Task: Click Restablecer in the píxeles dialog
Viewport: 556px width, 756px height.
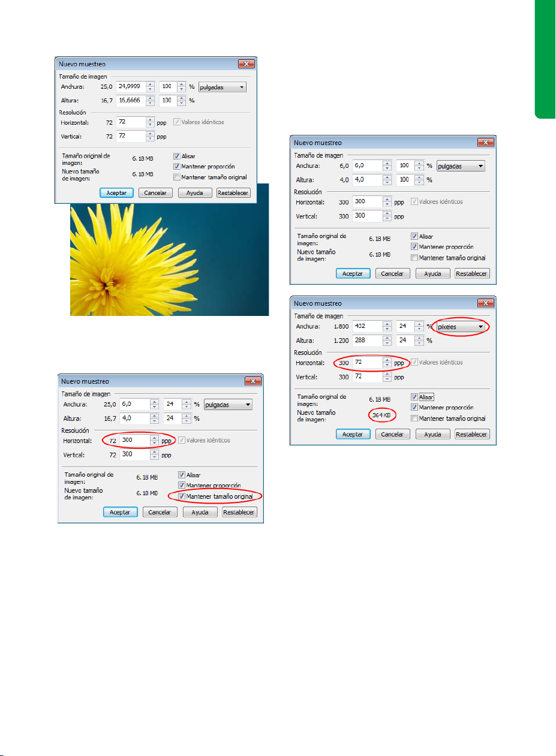Action: tap(472, 434)
